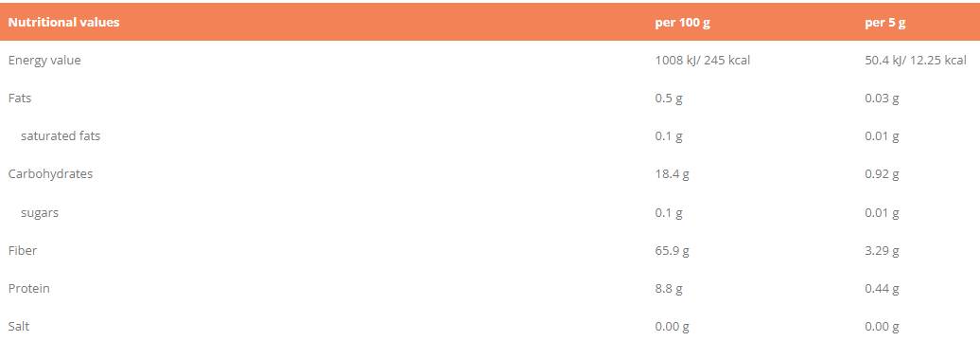Click the Salt row label
This screenshot has width=980, height=359.
(x=19, y=327)
